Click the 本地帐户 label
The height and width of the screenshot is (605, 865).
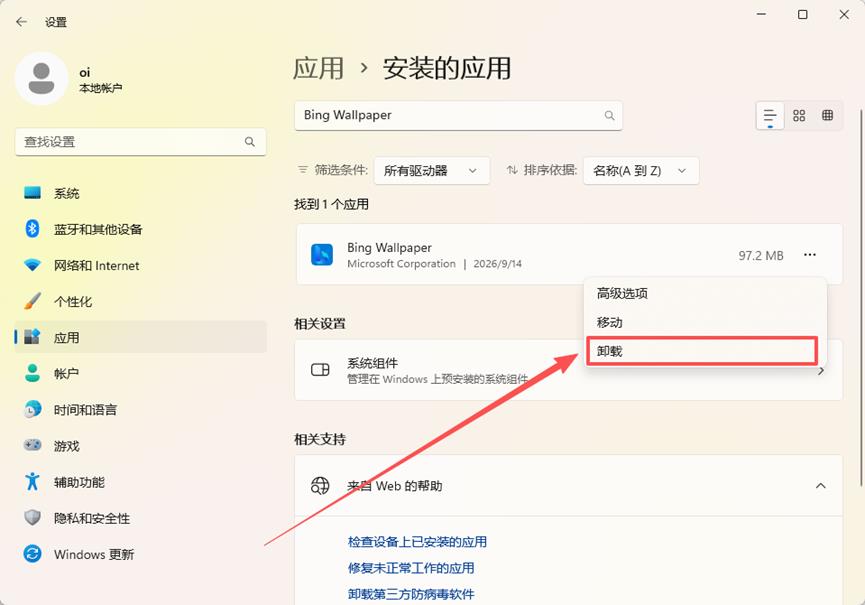pos(100,88)
